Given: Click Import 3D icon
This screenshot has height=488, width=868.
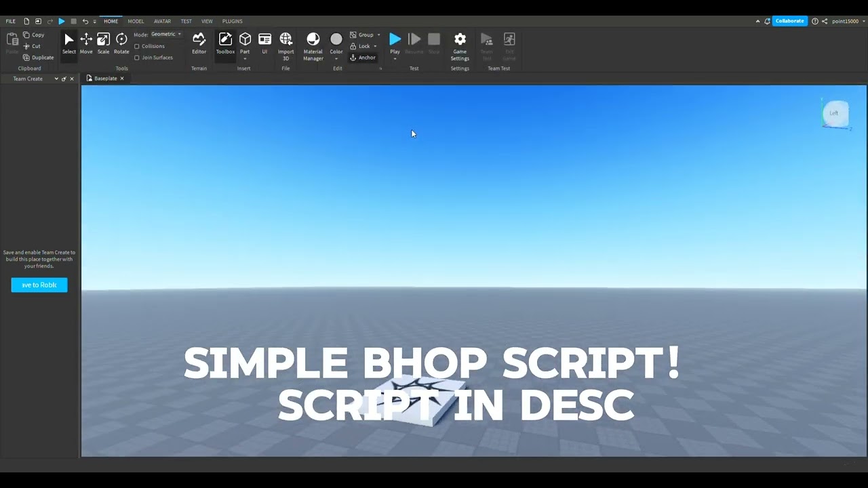Looking at the screenshot, I should coord(285,46).
